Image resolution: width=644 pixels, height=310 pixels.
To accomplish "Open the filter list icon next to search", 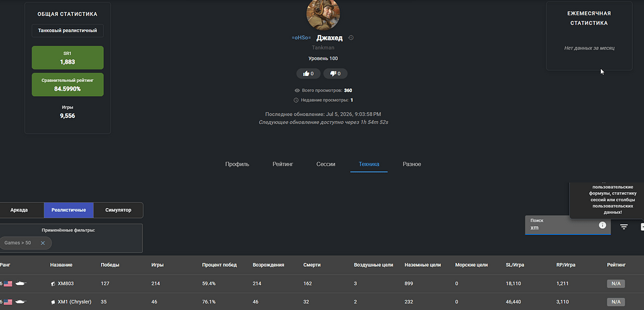I will (x=624, y=227).
